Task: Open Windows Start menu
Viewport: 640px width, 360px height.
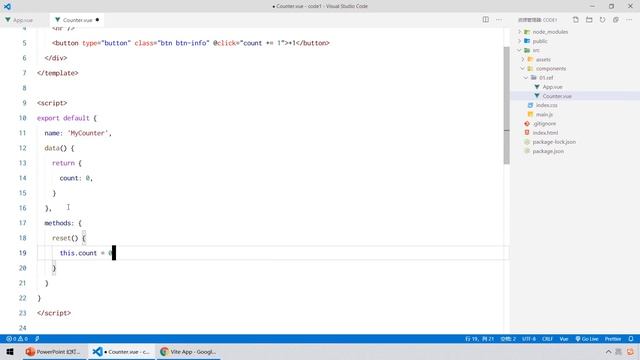Action: coord(10,351)
